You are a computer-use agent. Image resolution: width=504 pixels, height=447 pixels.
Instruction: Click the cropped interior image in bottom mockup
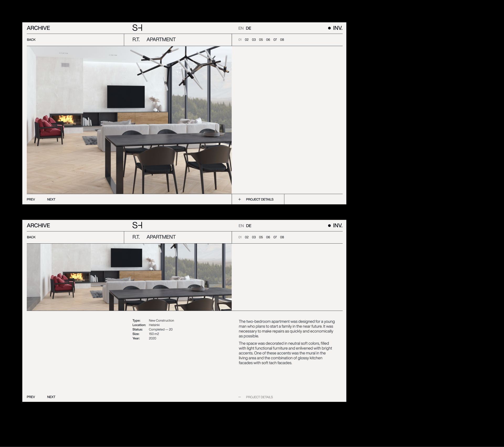pyautogui.click(x=129, y=277)
